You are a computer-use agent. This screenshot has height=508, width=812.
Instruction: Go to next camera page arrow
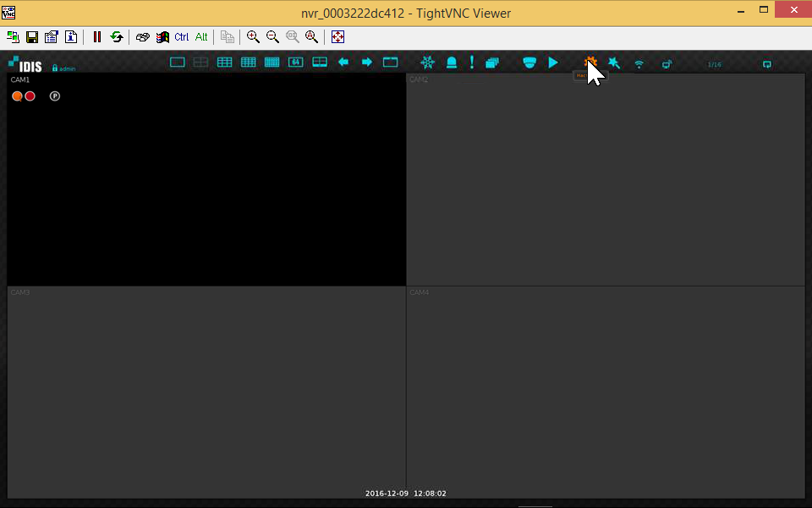(x=366, y=62)
